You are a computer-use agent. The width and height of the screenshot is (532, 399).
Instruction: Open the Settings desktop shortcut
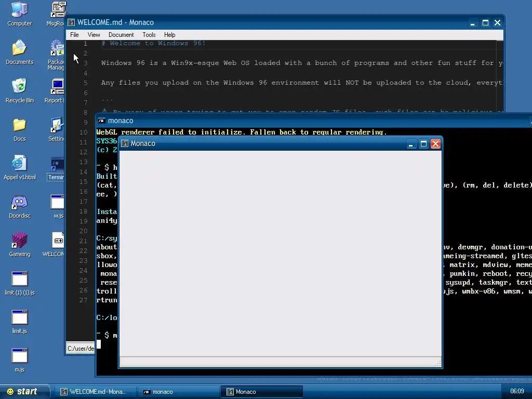pyautogui.click(x=56, y=129)
